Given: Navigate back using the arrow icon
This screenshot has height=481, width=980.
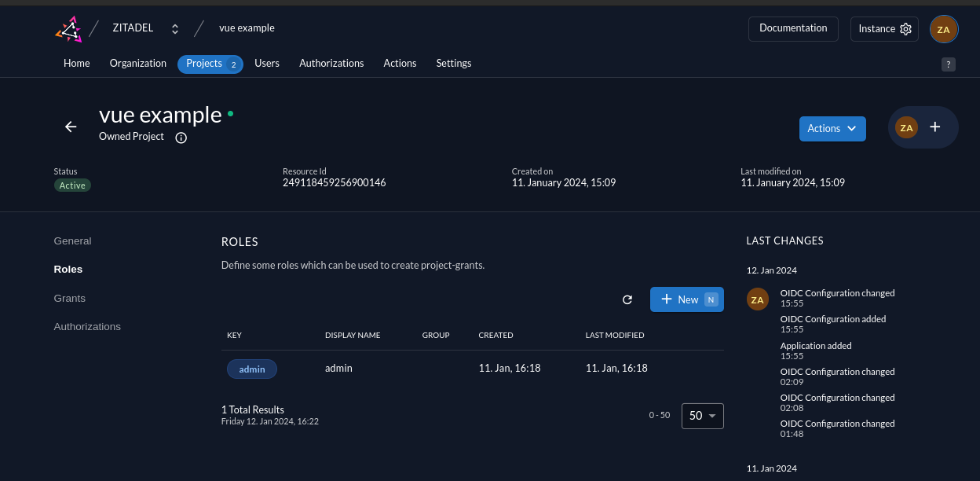Looking at the screenshot, I should [71, 127].
